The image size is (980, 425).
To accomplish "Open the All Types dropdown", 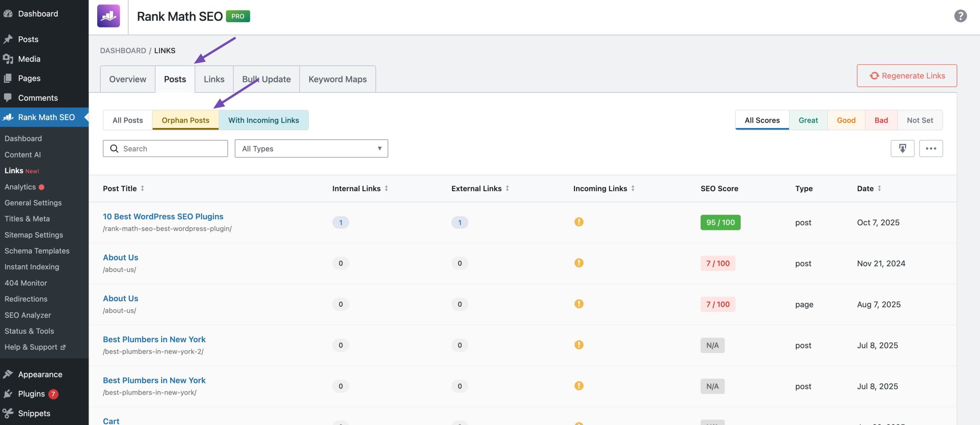I will click(x=311, y=148).
